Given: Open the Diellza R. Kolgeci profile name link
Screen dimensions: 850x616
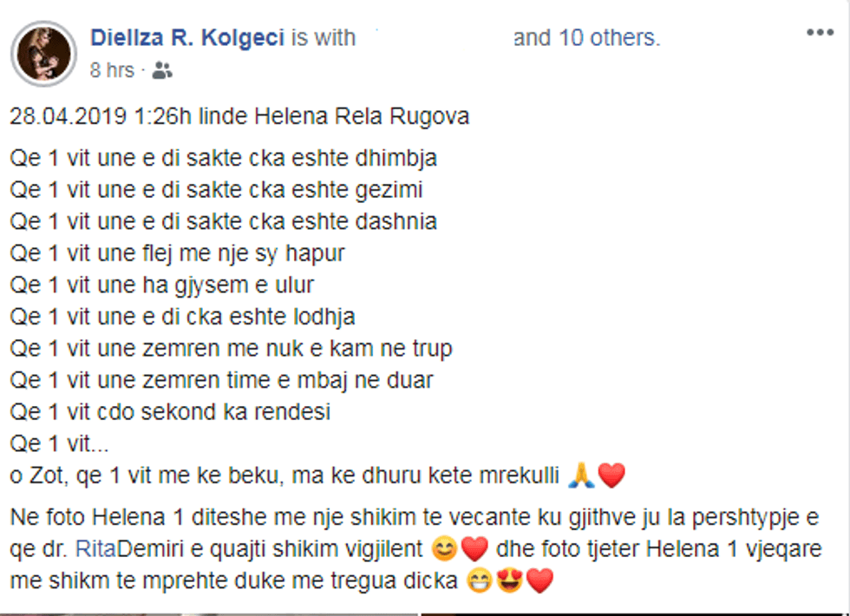Looking at the screenshot, I should click(x=187, y=37).
